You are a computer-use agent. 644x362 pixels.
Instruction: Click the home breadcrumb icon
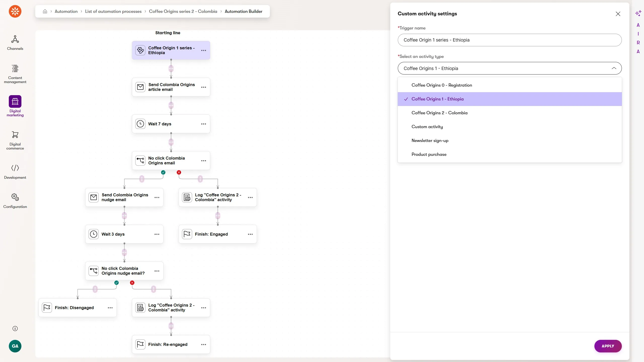(x=45, y=11)
